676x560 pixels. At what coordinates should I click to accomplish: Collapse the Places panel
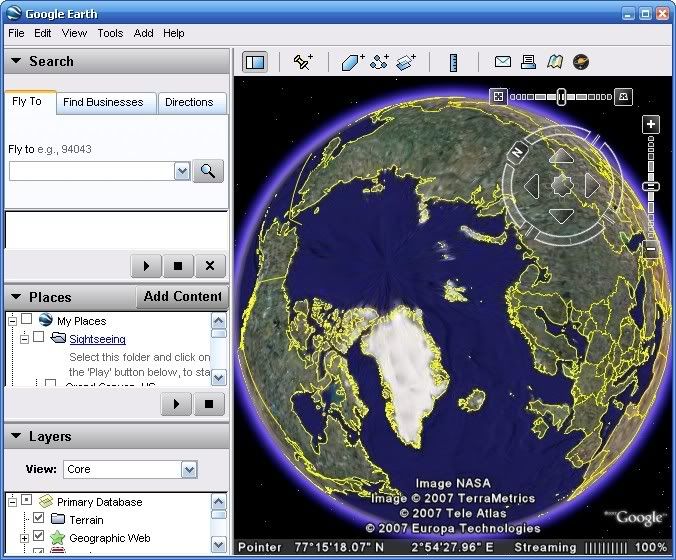[x=16, y=297]
